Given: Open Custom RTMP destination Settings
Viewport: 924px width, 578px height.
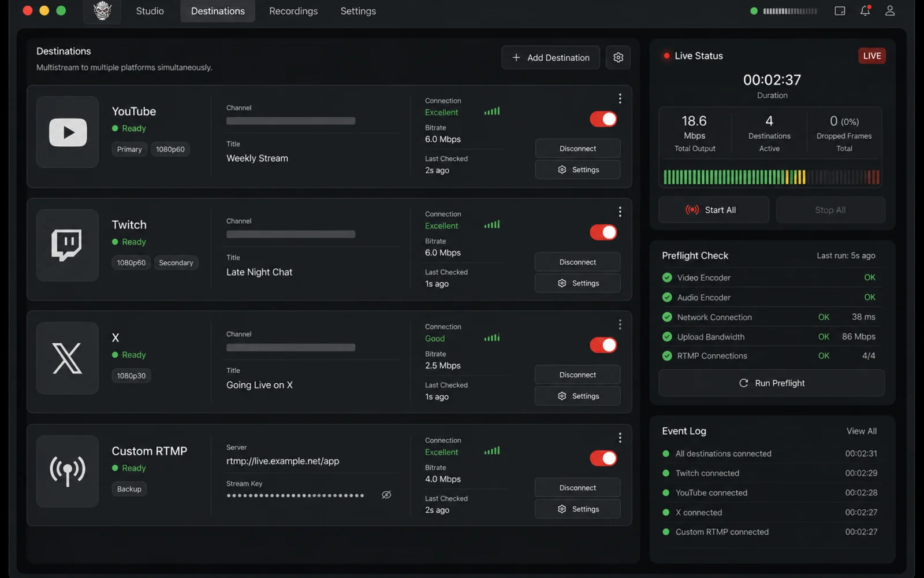Looking at the screenshot, I should [577, 509].
